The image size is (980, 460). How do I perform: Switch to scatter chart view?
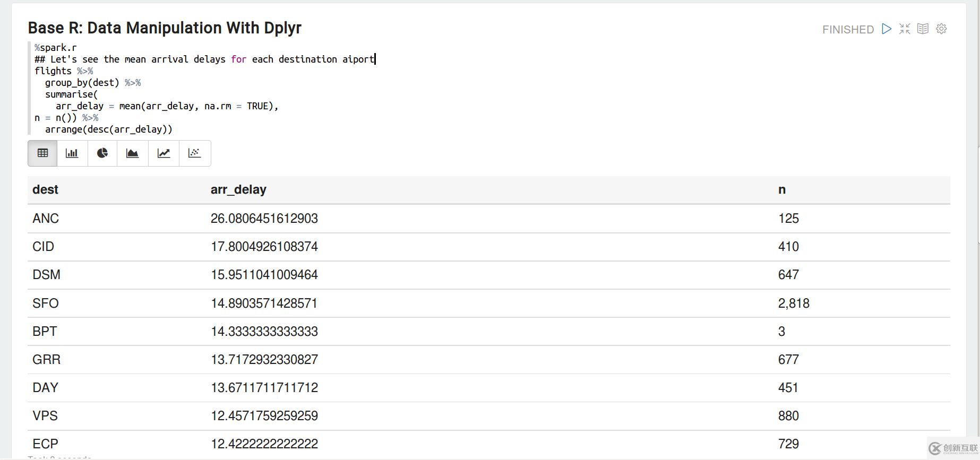[195, 153]
